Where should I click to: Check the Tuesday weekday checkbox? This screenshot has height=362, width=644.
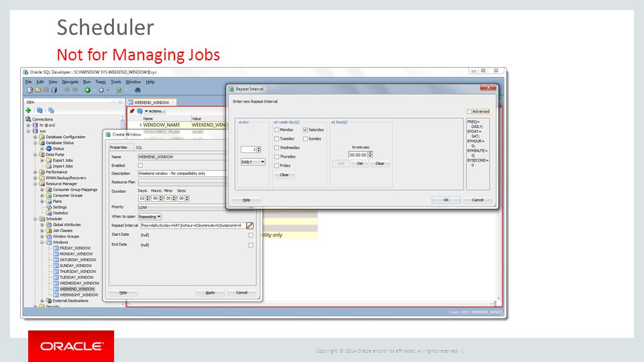coord(276,139)
